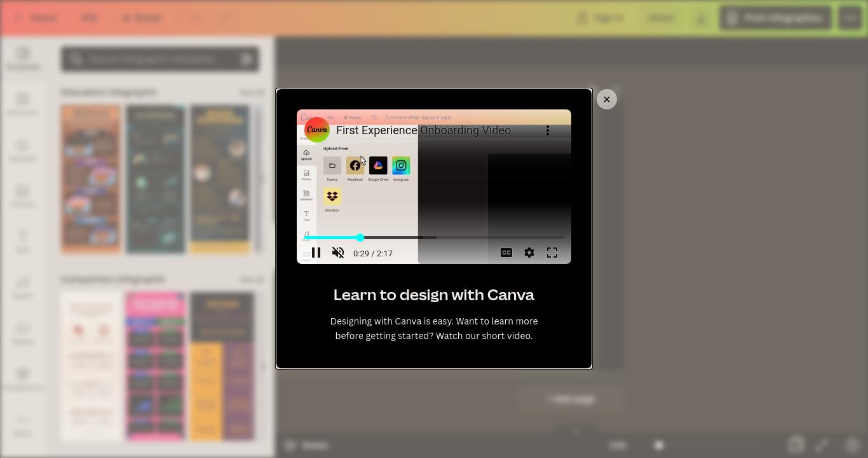See all templates in the second infographic section

tap(252, 279)
